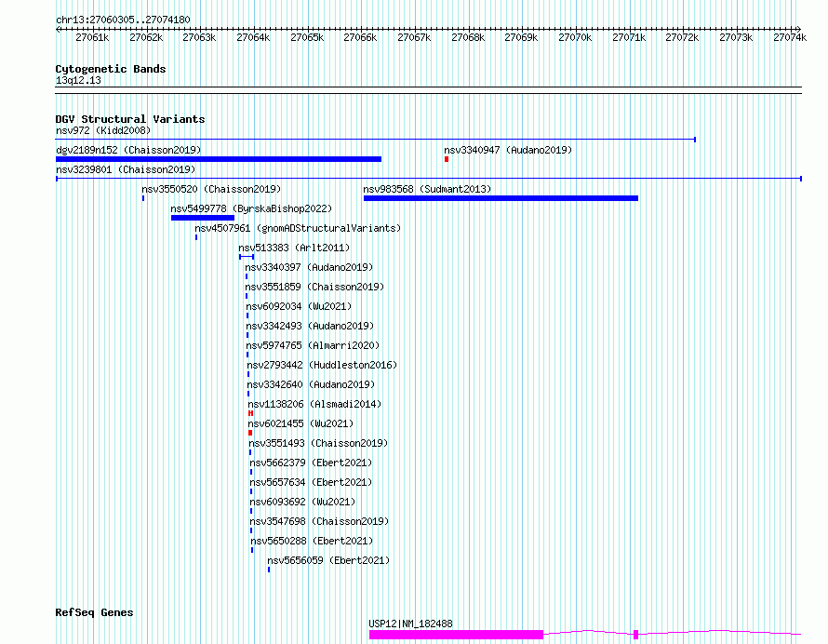Open nsv5662379 (Ebert2021) label

click(311, 463)
